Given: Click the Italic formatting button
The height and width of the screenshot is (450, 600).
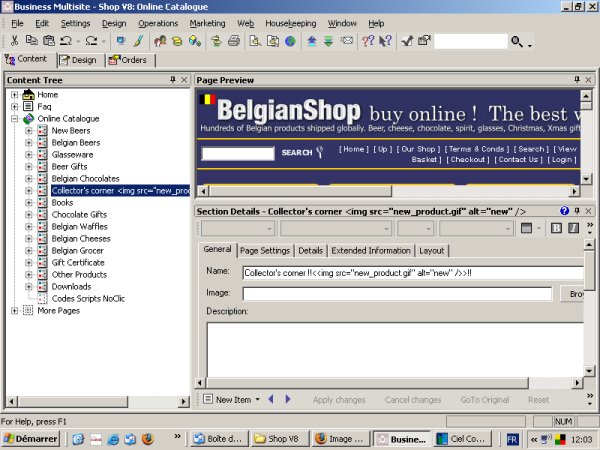Looking at the screenshot, I should click(x=573, y=228).
